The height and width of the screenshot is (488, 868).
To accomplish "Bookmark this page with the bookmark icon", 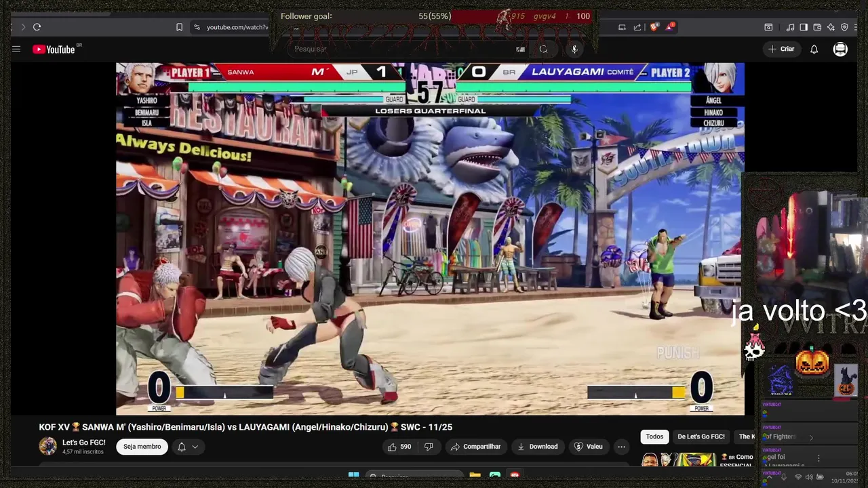I will click(x=179, y=27).
